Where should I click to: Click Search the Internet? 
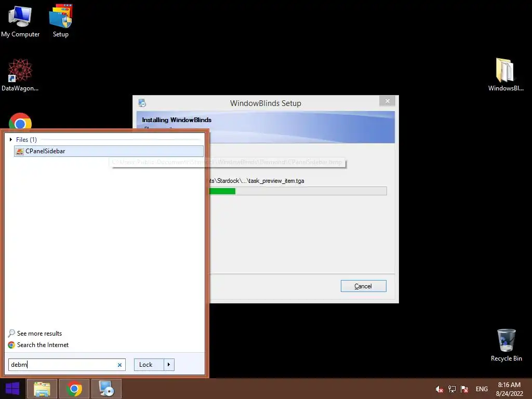tap(43, 345)
